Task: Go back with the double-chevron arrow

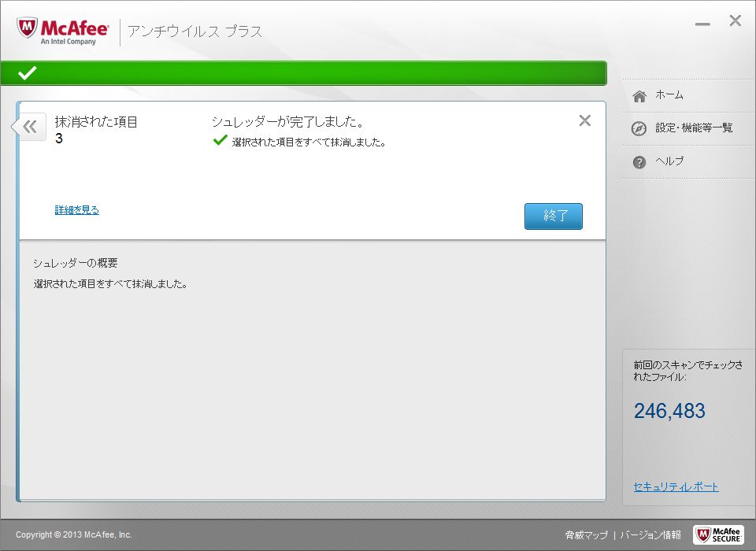Action: [29, 127]
